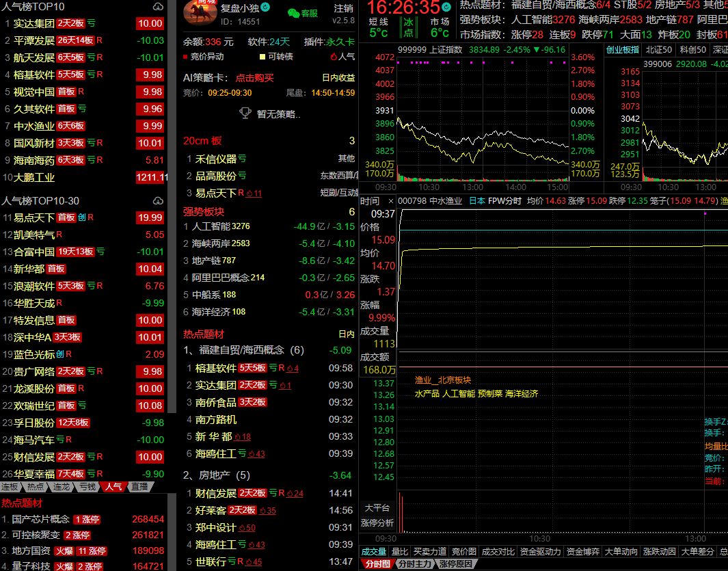Open the 日内 sort option in 热点题材
Screen dimensions: 728x571
pyautogui.click(x=346, y=334)
